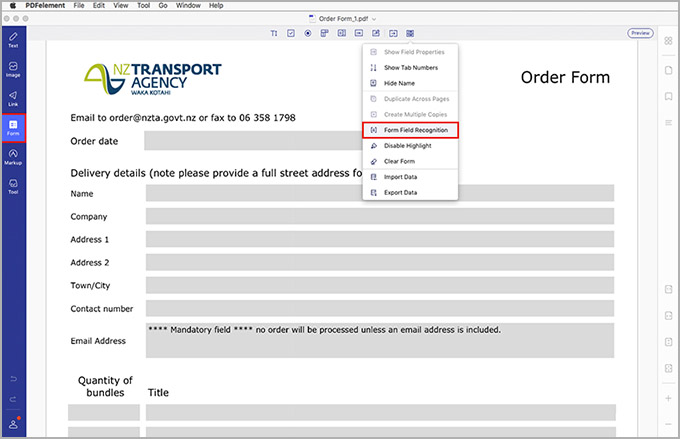Open the Markup tool in the sidebar

pos(13,157)
